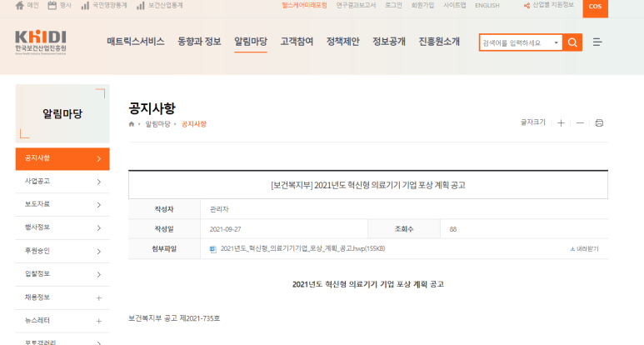644x345 pixels.
Task: Expand 채용정보 with plus icon
Action: point(99,297)
